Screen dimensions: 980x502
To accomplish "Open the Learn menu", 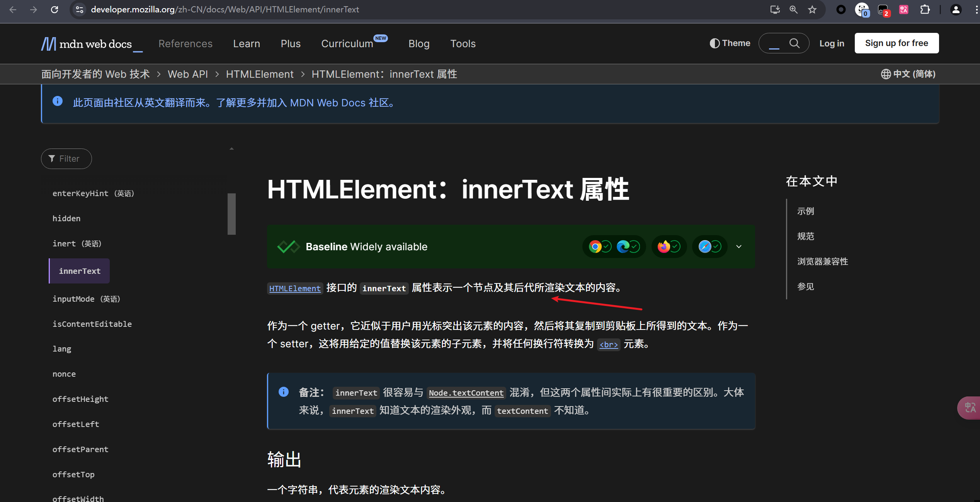I will pyautogui.click(x=247, y=44).
